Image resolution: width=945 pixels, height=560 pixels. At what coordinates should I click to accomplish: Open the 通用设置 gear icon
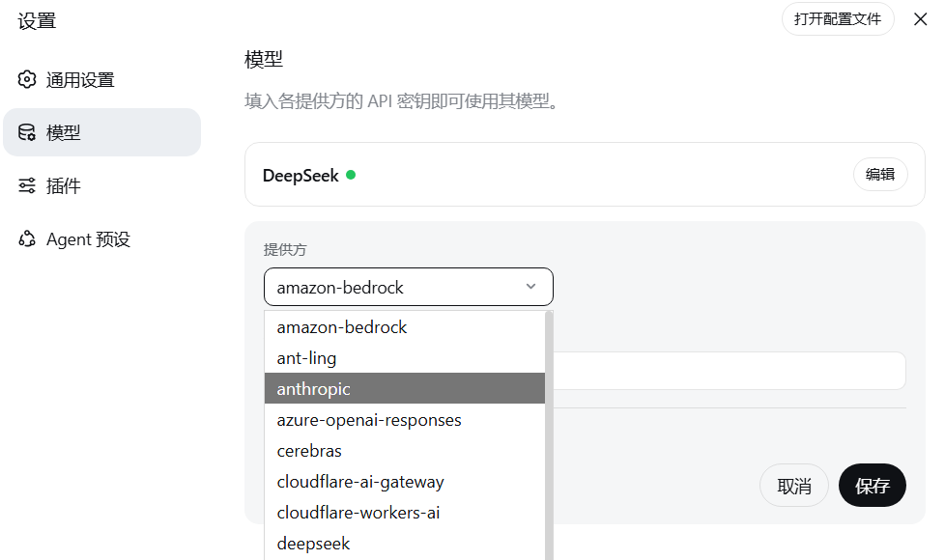(x=26, y=79)
